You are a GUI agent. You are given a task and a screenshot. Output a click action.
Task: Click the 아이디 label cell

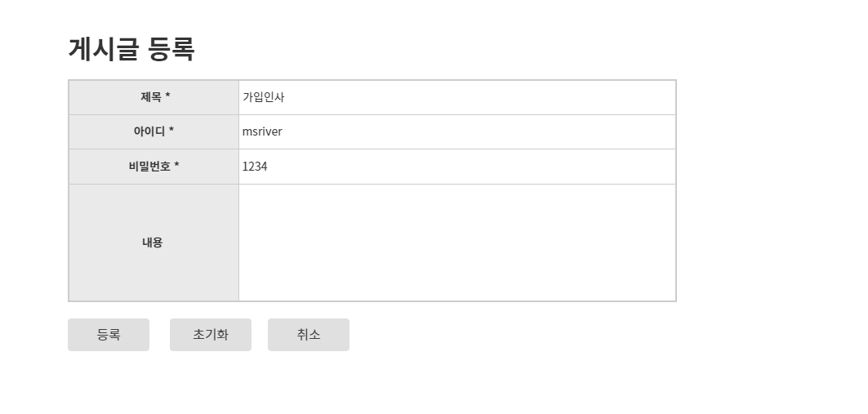click(154, 131)
